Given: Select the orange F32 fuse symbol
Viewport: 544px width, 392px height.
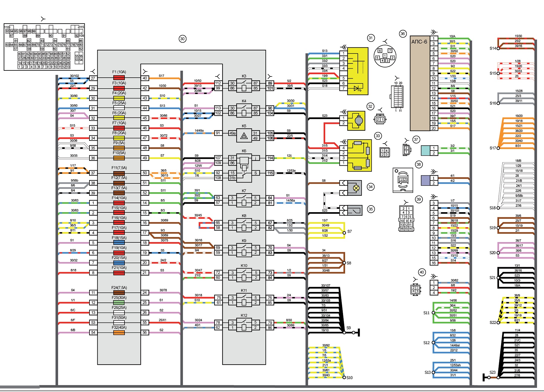Looking at the screenshot, I should 119,332.
